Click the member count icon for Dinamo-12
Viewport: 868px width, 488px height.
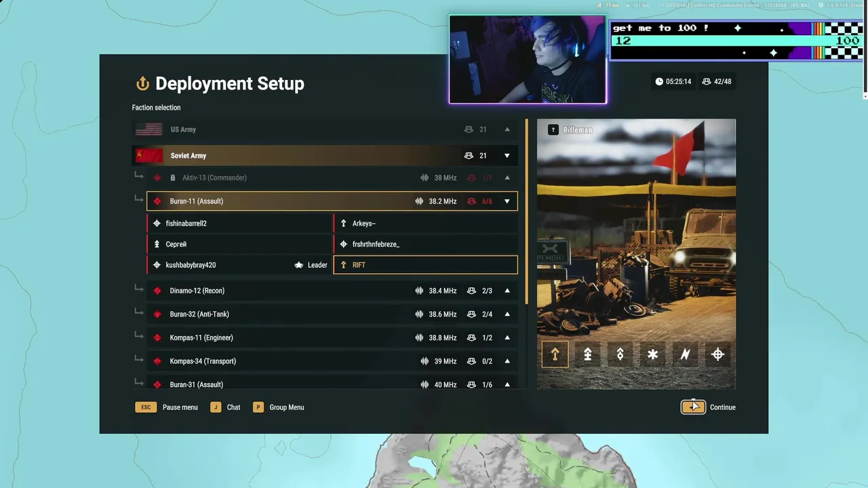[471, 291]
